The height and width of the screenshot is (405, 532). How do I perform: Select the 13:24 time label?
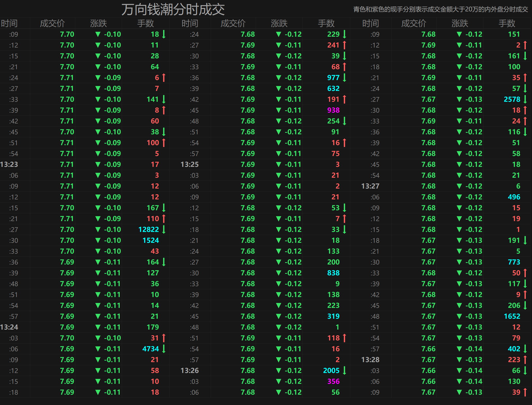[x=9, y=327]
